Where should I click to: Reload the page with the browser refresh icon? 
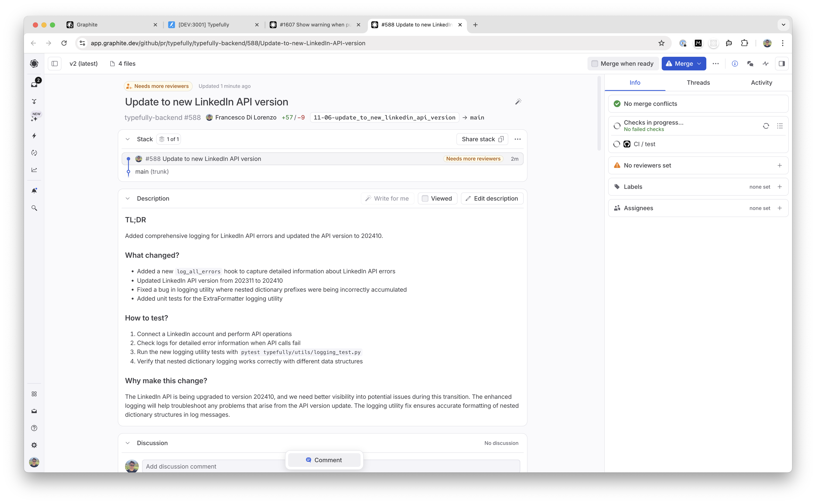[64, 43]
